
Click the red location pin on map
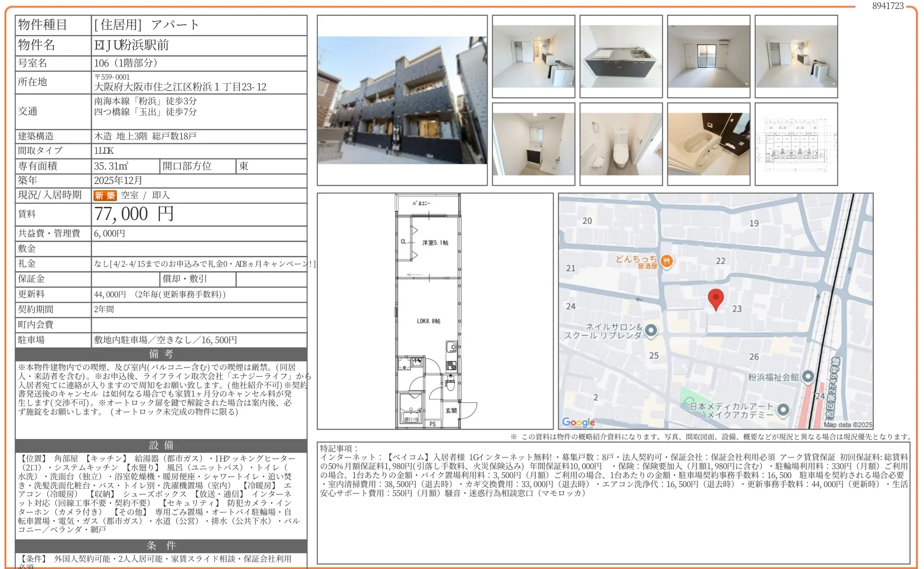715,298
